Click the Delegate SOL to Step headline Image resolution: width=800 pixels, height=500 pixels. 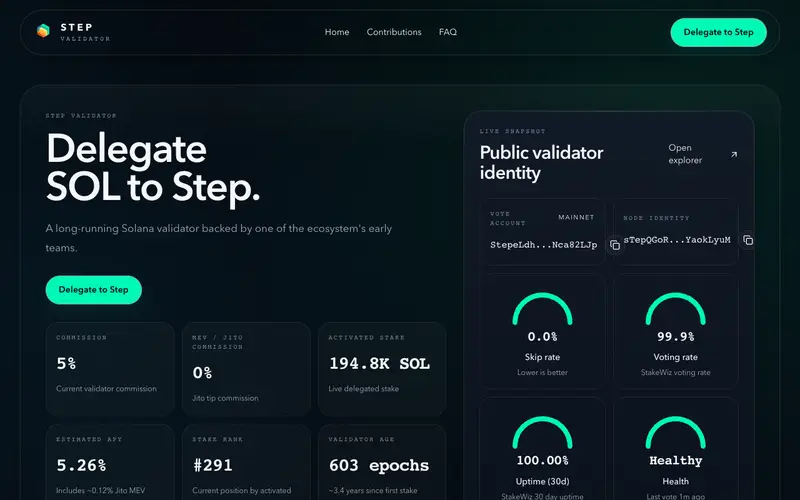point(153,168)
